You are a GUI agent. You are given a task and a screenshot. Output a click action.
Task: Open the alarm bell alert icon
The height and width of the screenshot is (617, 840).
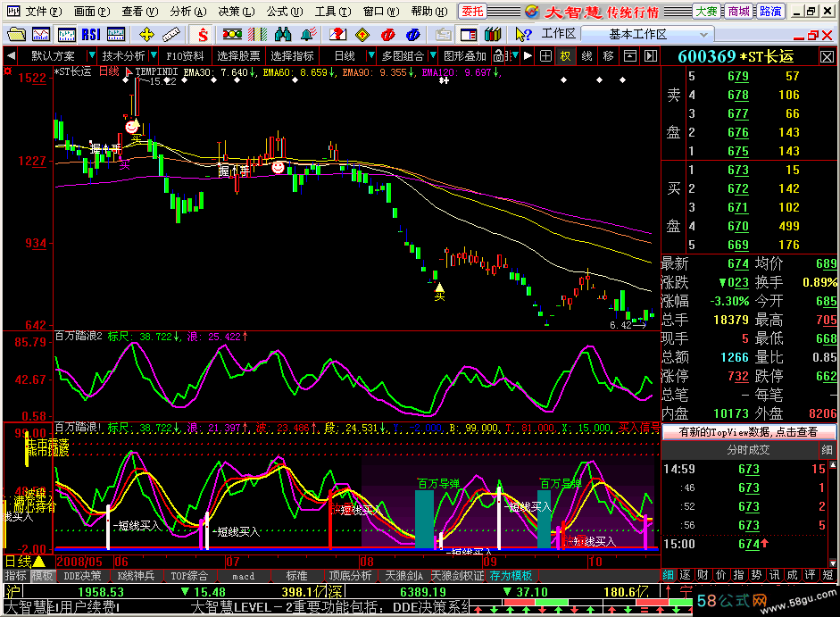308,35
